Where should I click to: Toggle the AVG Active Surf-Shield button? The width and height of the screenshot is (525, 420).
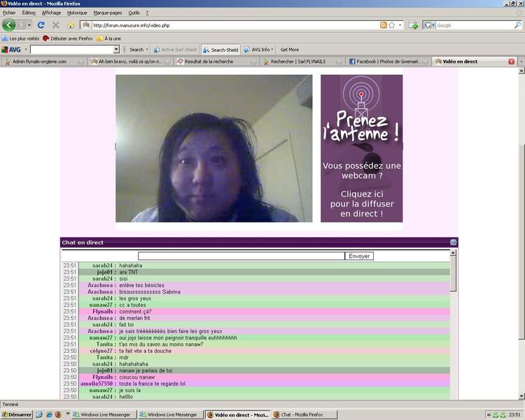pyautogui.click(x=175, y=50)
